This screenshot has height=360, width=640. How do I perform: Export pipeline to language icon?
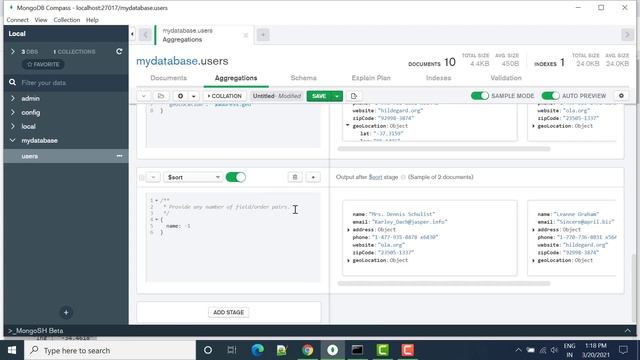click(x=354, y=96)
